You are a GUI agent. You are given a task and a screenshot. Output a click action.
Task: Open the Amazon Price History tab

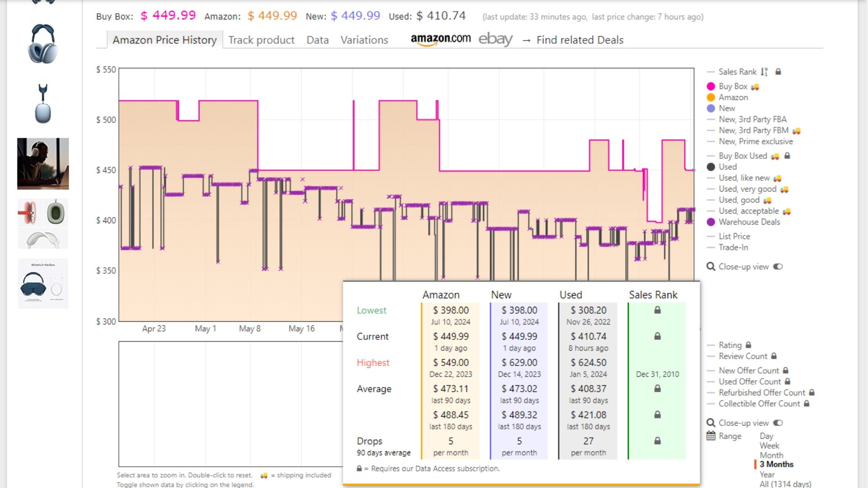pos(165,40)
